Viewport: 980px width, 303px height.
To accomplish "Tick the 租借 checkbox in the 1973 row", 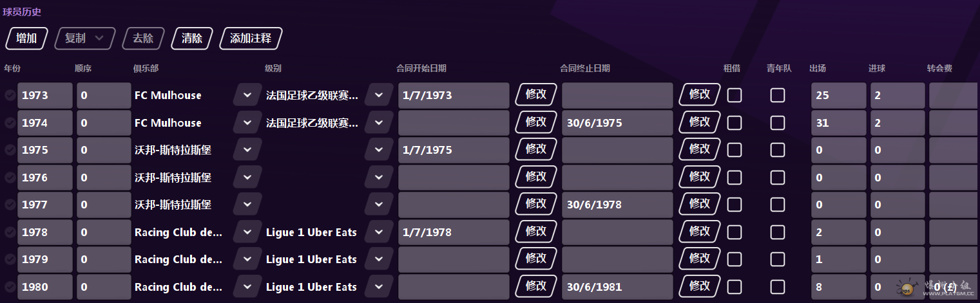I will click(x=735, y=95).
